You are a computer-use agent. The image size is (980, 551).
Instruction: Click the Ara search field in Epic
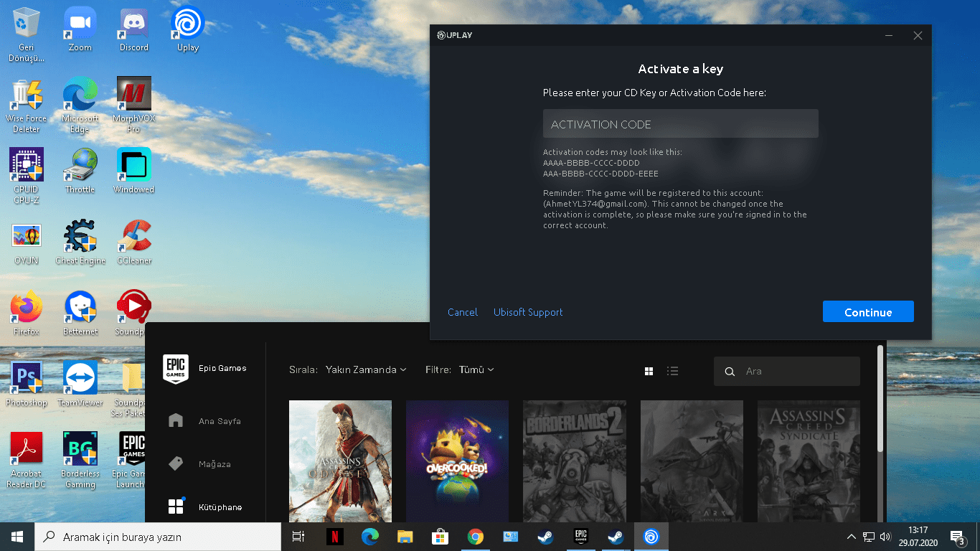pyautogui.click(x=787, y=371)
